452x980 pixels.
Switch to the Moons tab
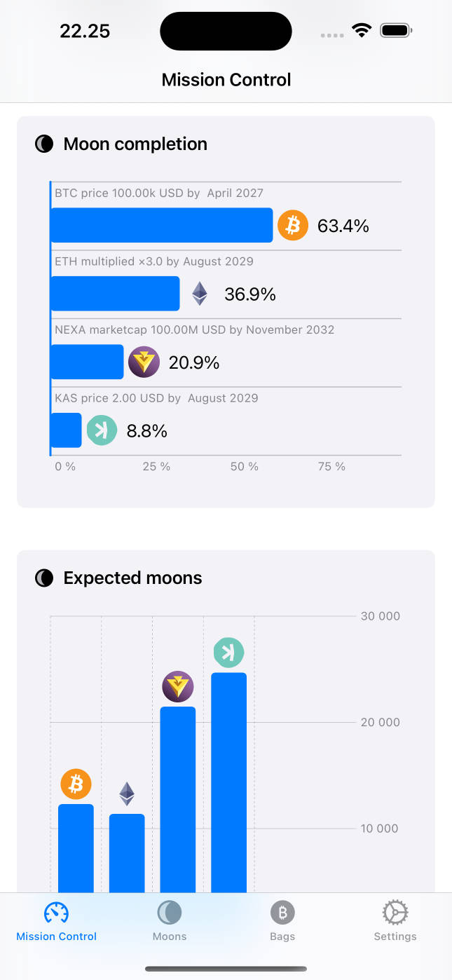(x=170, y=921)
